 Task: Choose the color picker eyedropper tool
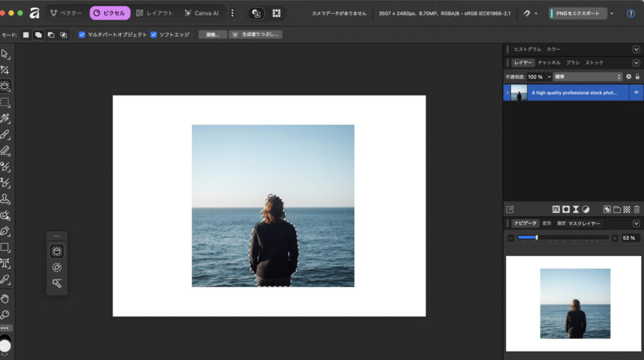click(x=5, y=279)
